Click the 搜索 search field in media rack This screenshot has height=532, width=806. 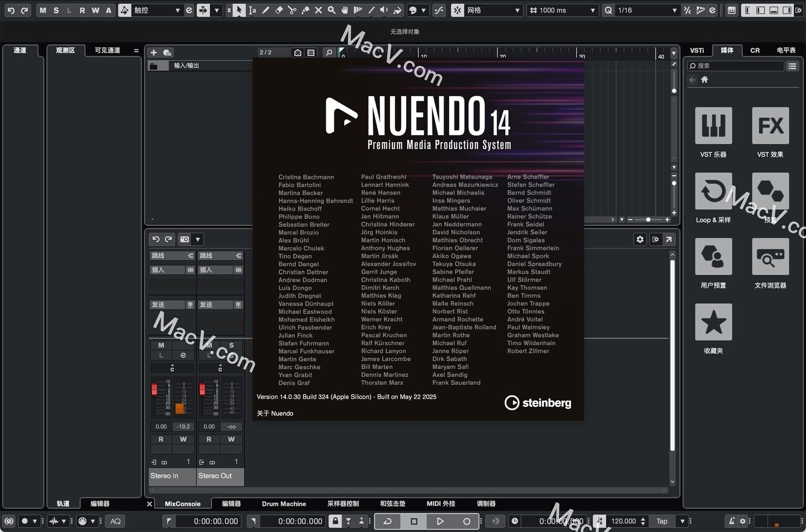coord(736,66)
